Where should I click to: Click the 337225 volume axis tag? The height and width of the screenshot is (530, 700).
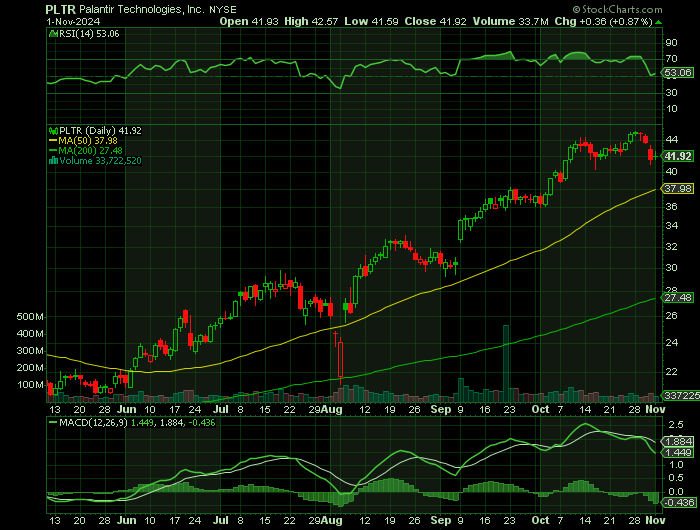(x=678, y=396)
